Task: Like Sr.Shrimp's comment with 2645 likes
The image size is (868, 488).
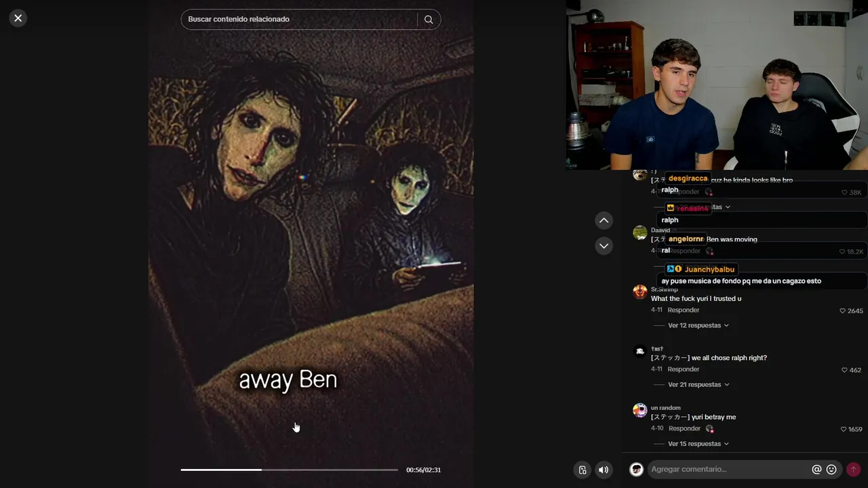Action: 843,311
